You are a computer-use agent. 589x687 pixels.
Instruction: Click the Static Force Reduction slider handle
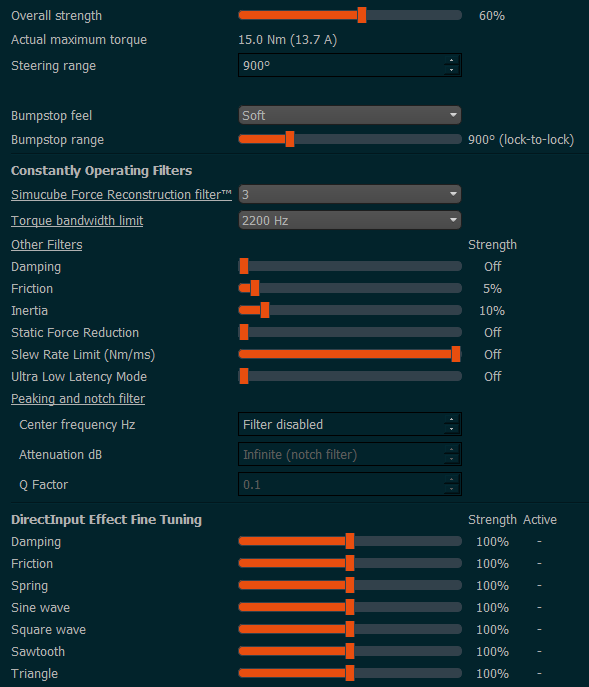click(244, 332)
